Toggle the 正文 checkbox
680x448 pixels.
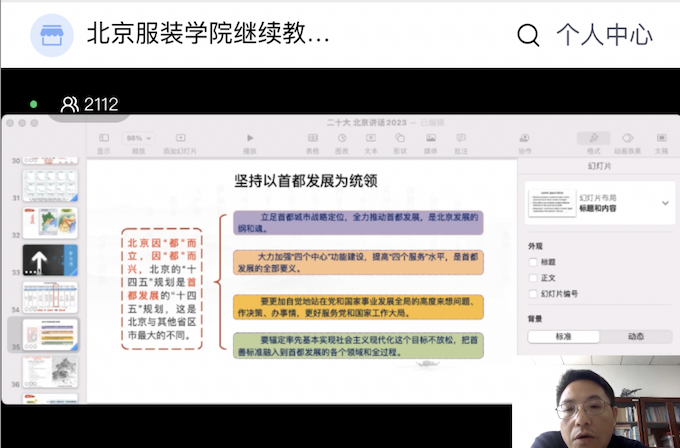coord(533,278)
